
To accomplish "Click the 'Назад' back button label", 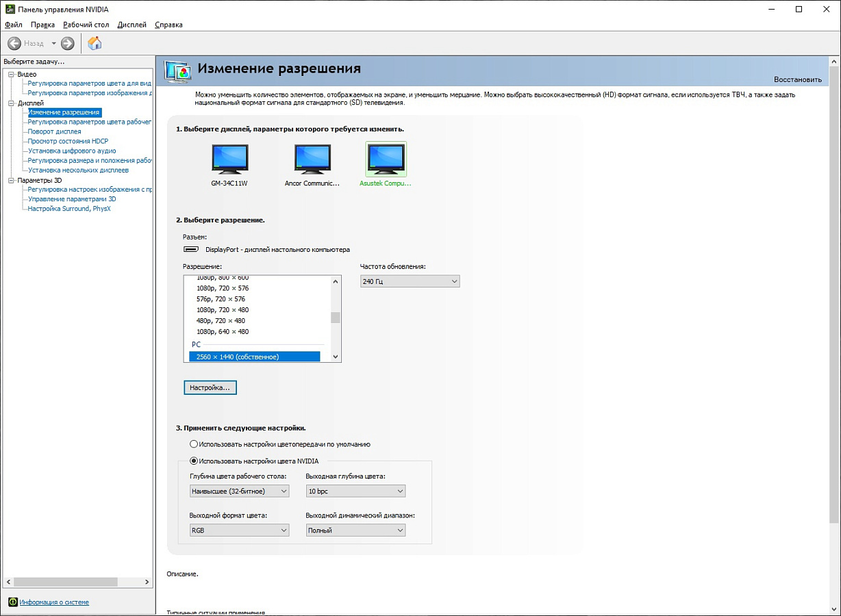I will pos(34,43).
